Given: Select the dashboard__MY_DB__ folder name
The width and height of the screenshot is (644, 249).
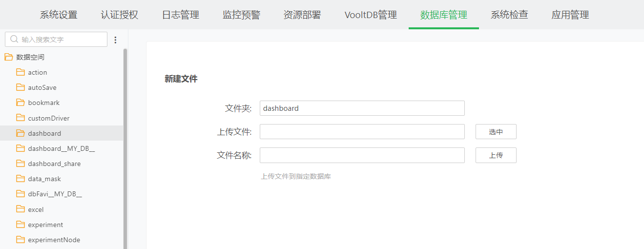Looking at the screenshot, I should pyautogui.click(x=62, y=148).
